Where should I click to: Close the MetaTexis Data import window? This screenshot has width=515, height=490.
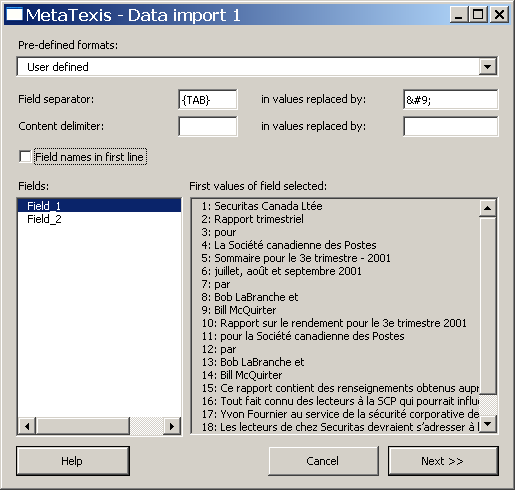coord(499,15)
